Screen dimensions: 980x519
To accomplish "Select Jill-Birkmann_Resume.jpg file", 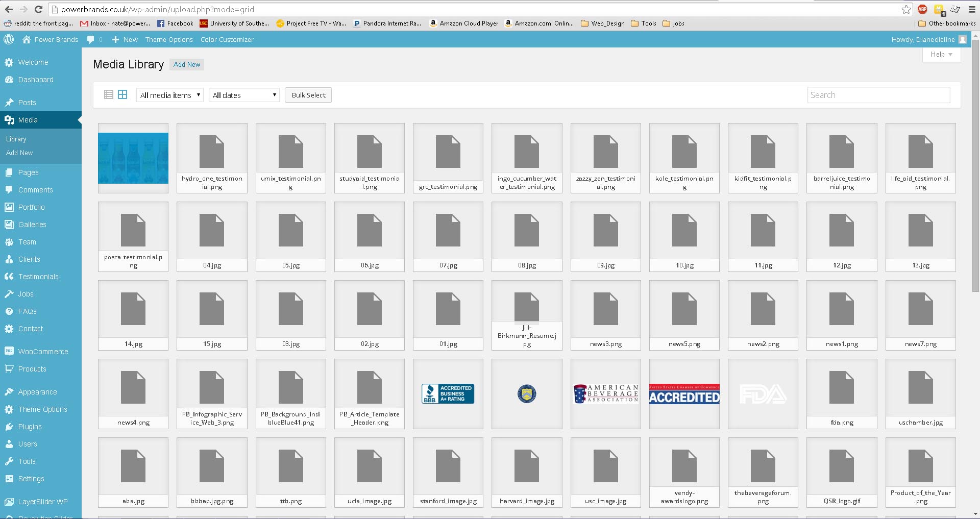I will click(x=527, y=315).
